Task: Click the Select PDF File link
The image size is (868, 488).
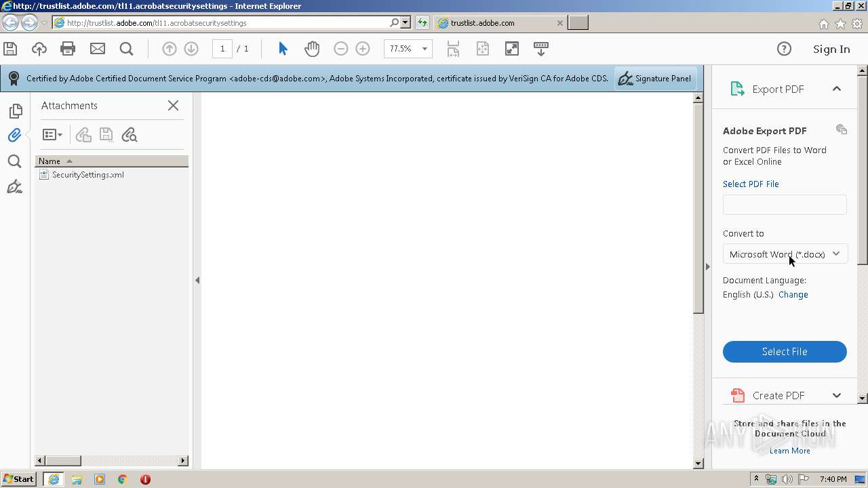Action: 751,184
